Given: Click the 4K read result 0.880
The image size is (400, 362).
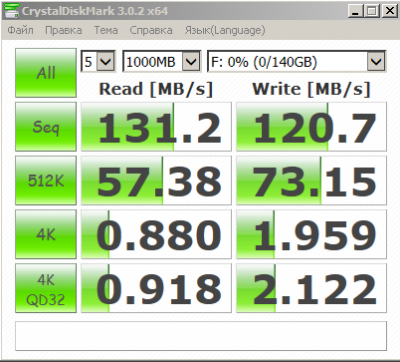Looking at the screenshot, I should pos(156,234).
